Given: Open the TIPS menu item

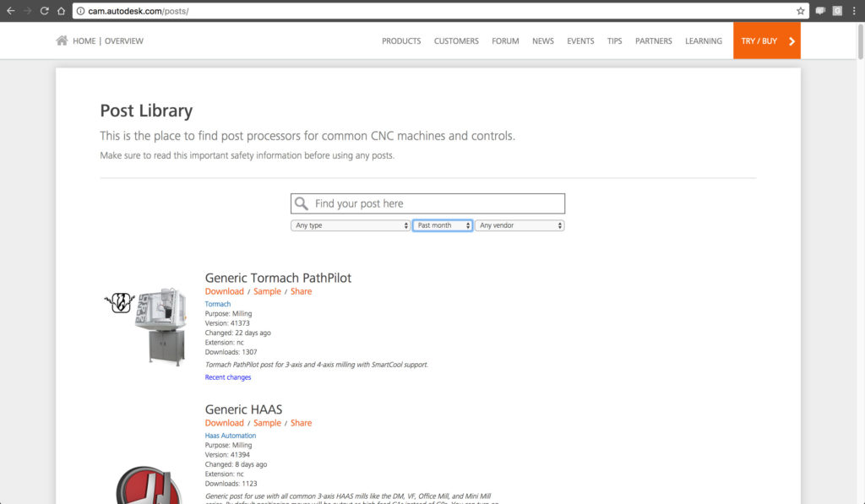Looking at the screenshot, I should click(x=615, y=41).
